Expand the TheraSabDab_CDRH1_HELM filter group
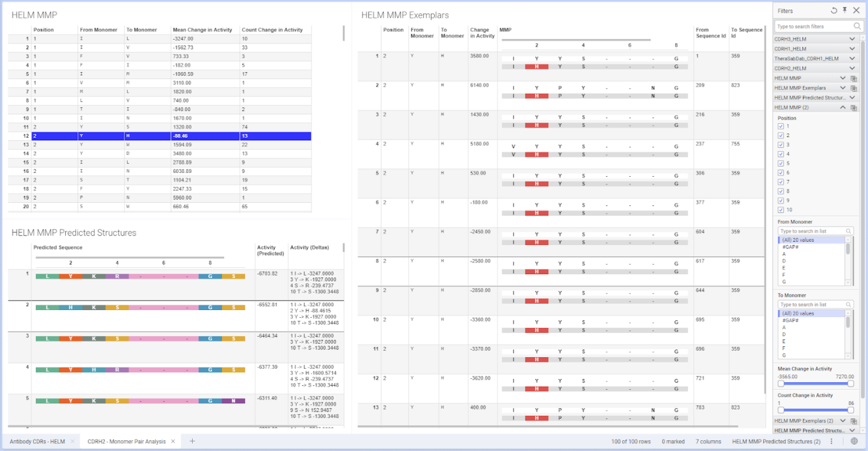Image resolution: width=868 pixels, height=451 pixels. tap(852, 59)
